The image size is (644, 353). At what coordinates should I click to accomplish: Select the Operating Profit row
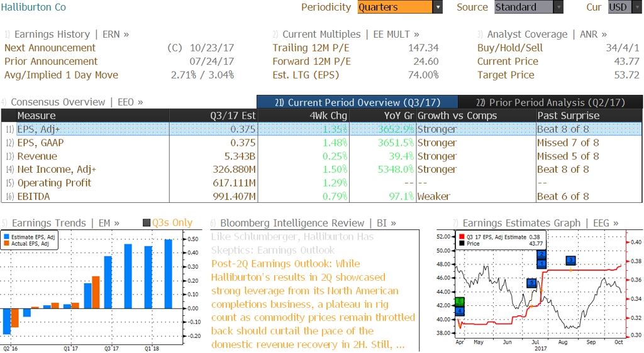pos(321,183)
